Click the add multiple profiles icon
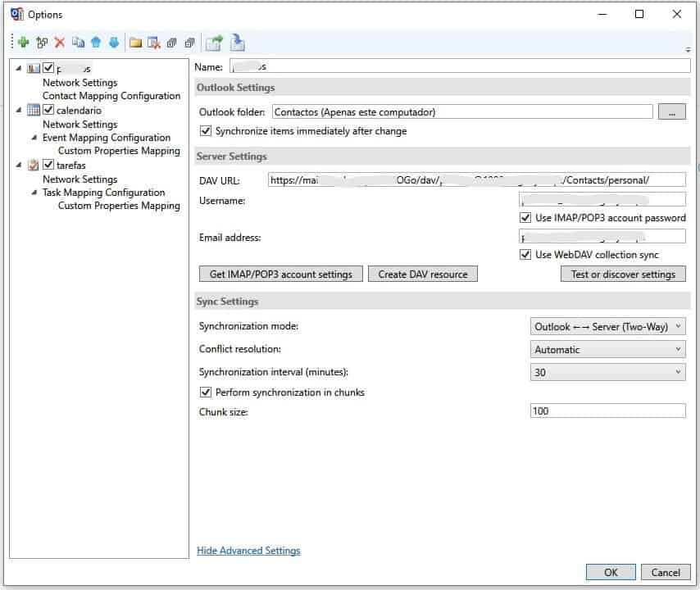 (x=42, y=43)
